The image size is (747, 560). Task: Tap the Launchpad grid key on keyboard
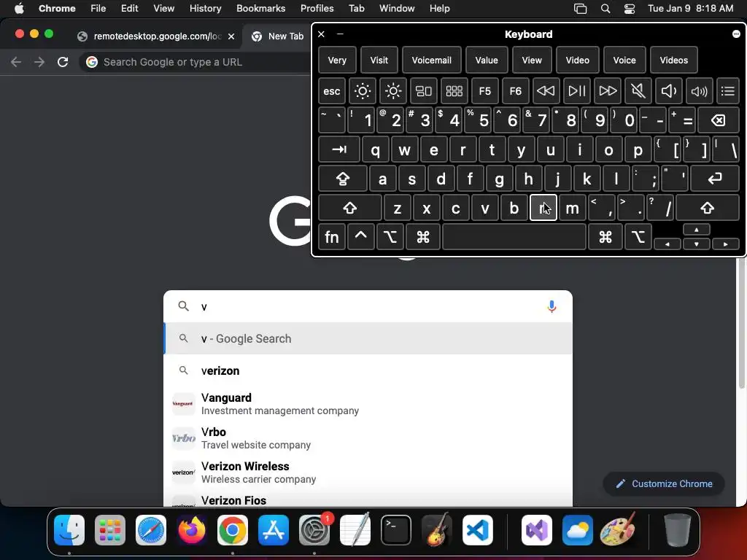454,91
